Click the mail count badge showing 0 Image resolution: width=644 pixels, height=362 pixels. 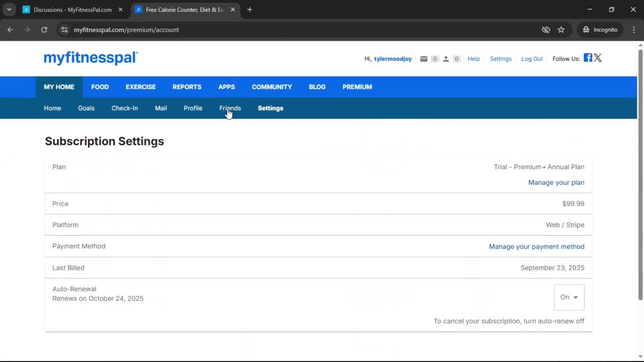(435, 59)
